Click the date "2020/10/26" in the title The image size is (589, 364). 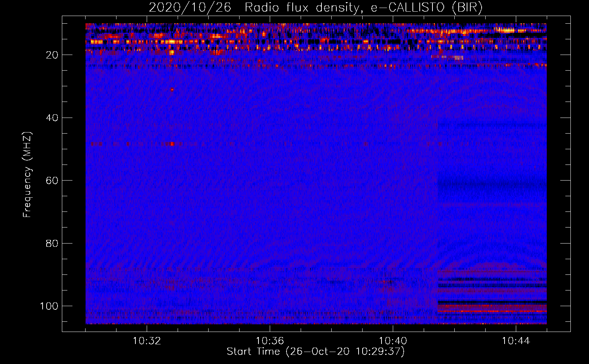point(190,8)
